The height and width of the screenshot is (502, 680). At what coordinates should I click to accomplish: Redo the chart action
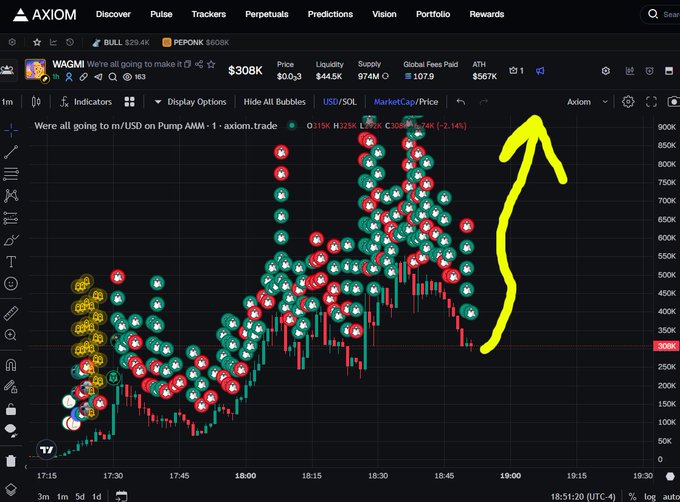pyautogui.click(x=484, y=102)
